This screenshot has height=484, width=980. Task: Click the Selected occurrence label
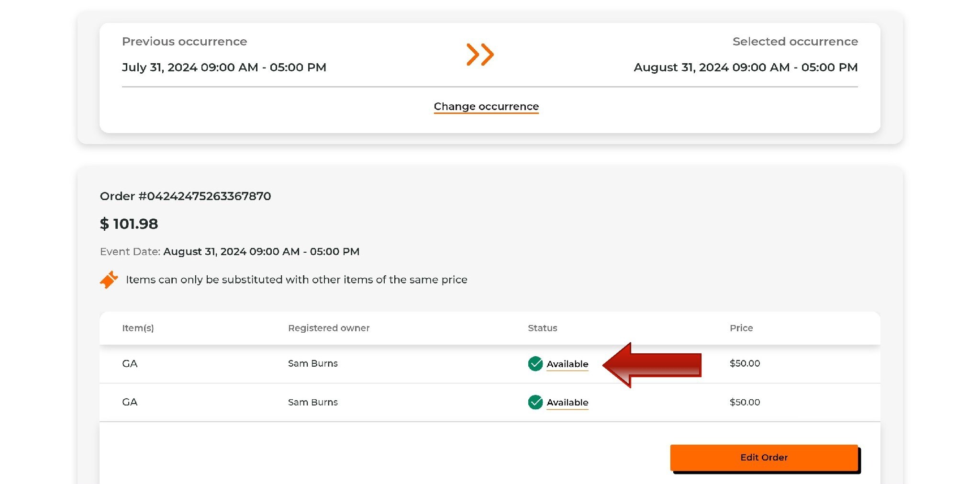click(x=795, y=42)
